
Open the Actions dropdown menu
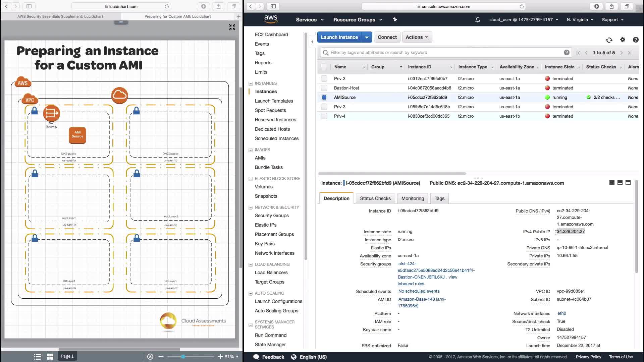pyautogui.click(x=417, y=37)
